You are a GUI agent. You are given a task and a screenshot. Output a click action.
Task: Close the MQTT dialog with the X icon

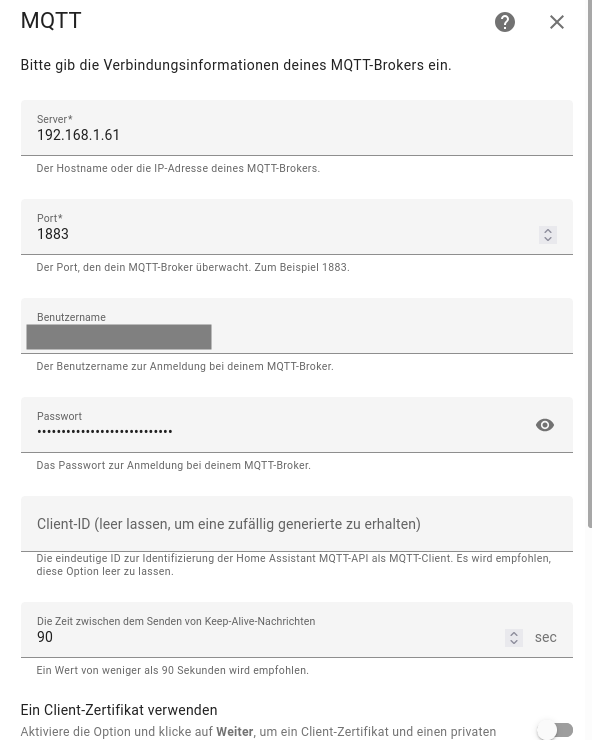pyautogui.click(x=557, y=22)
